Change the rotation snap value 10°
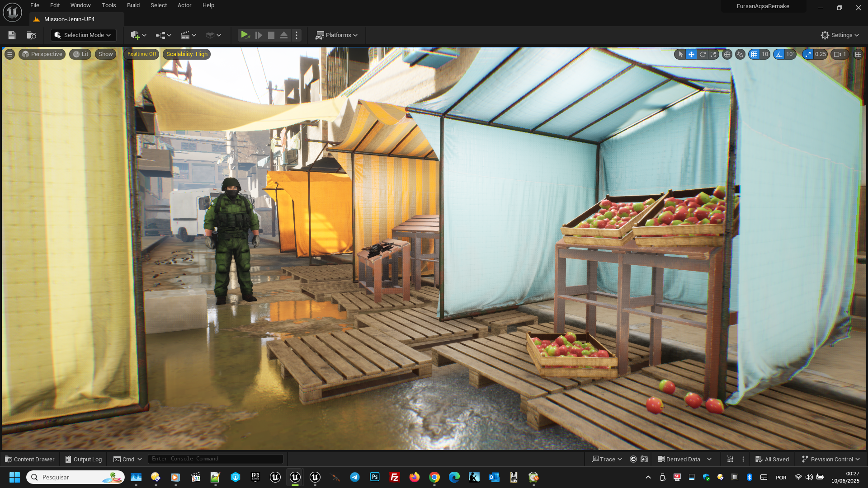 790,54
